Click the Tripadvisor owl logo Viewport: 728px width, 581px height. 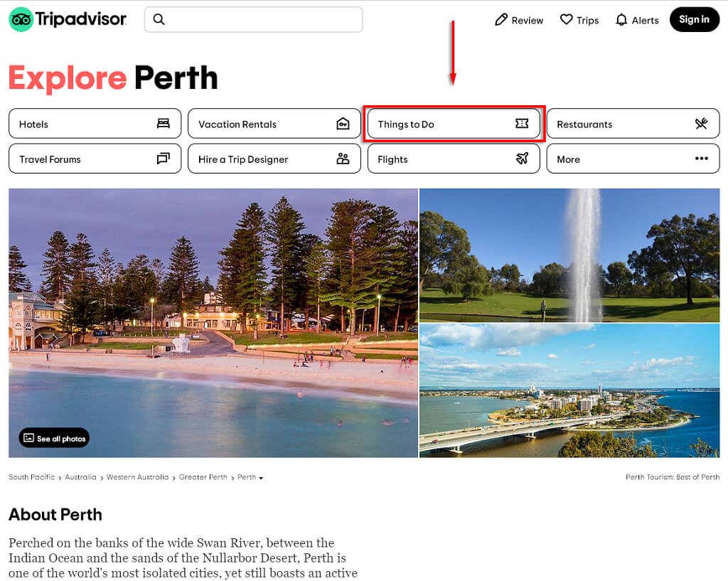tap(21, 20)
